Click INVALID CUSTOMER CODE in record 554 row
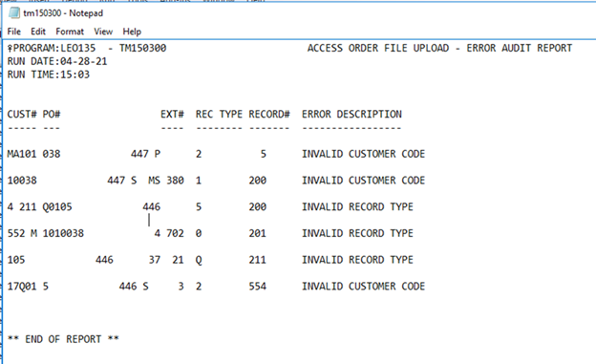The height and width of the screenshot is (364, 596). (363, 287)
